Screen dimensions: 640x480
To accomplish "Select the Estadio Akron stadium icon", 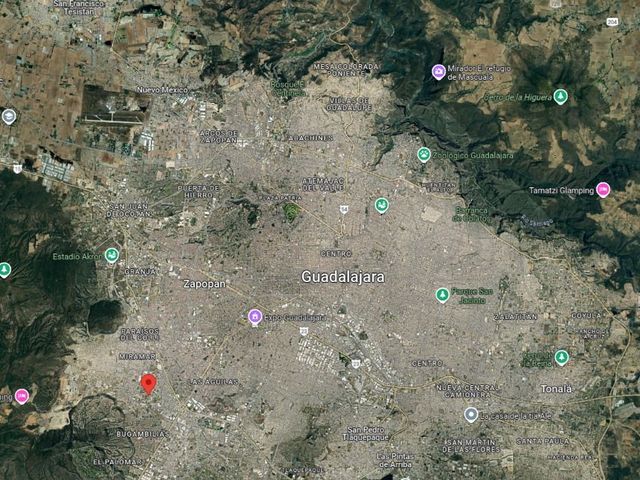I will click(x=111, y=256).
